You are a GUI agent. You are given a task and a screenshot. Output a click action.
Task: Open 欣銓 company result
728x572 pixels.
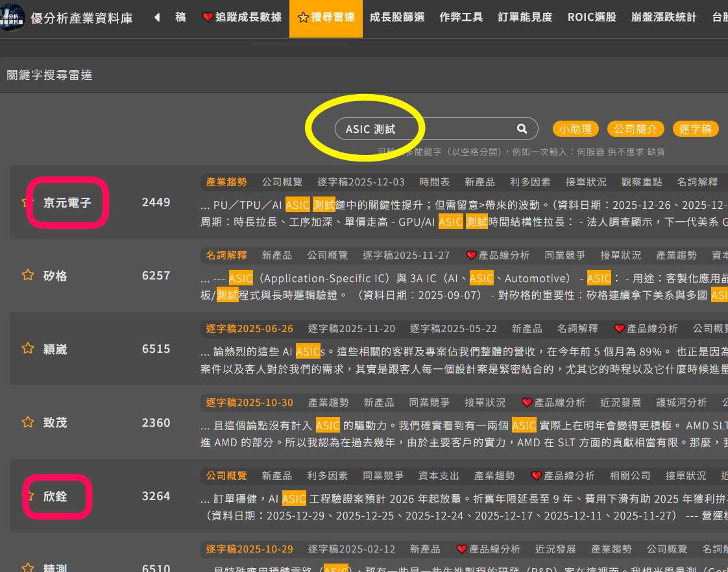coord(55,496)
